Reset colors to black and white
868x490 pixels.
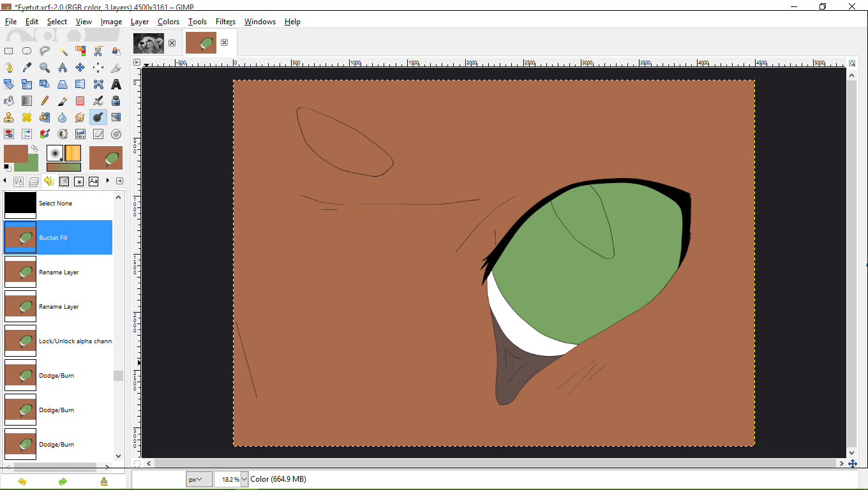(7, 168)
